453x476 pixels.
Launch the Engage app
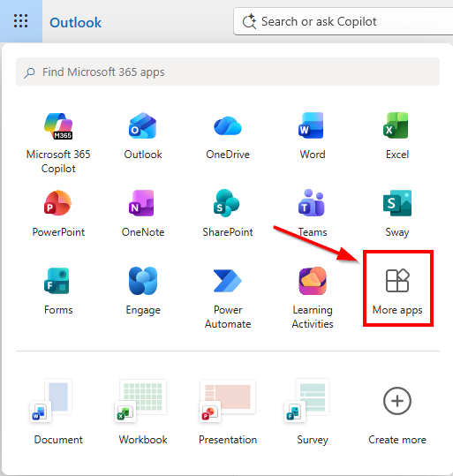143,291
